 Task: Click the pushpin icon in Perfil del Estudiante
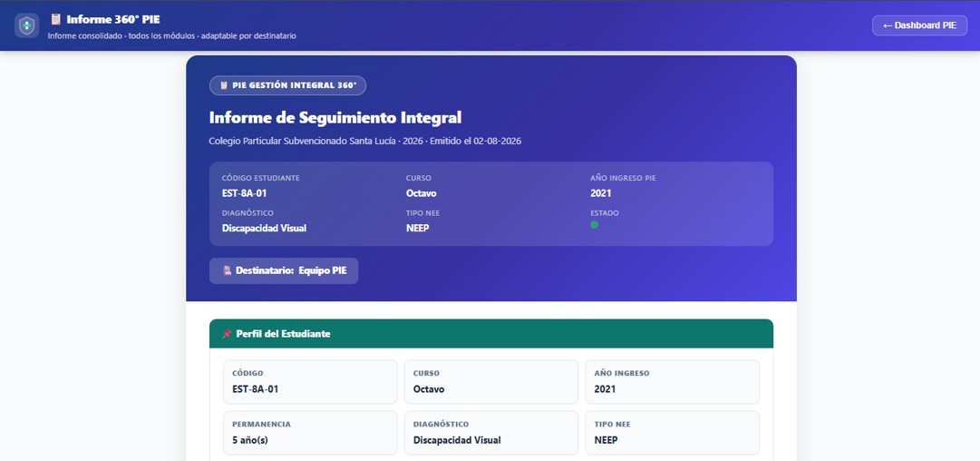(227, 334)
